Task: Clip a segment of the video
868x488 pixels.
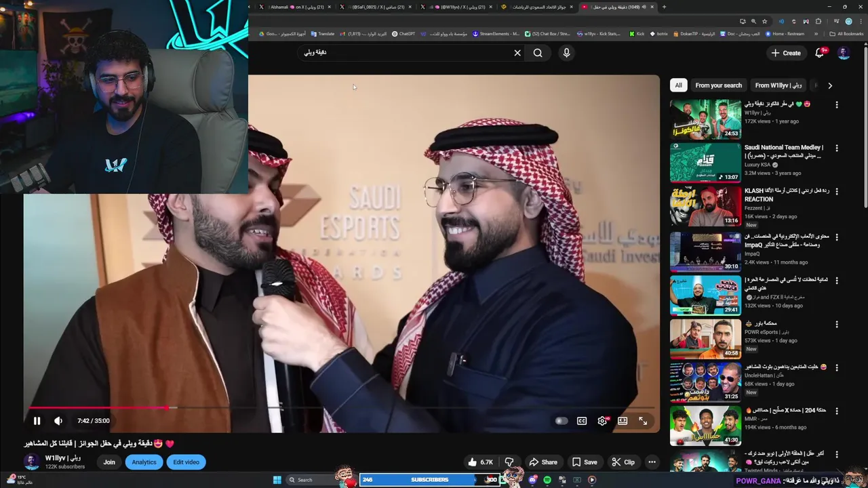Action: pyautogui.click(x=623, y=462)
